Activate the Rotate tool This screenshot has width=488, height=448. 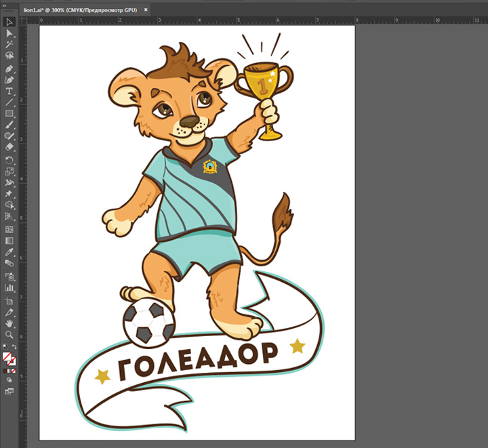tap(9, 160)
